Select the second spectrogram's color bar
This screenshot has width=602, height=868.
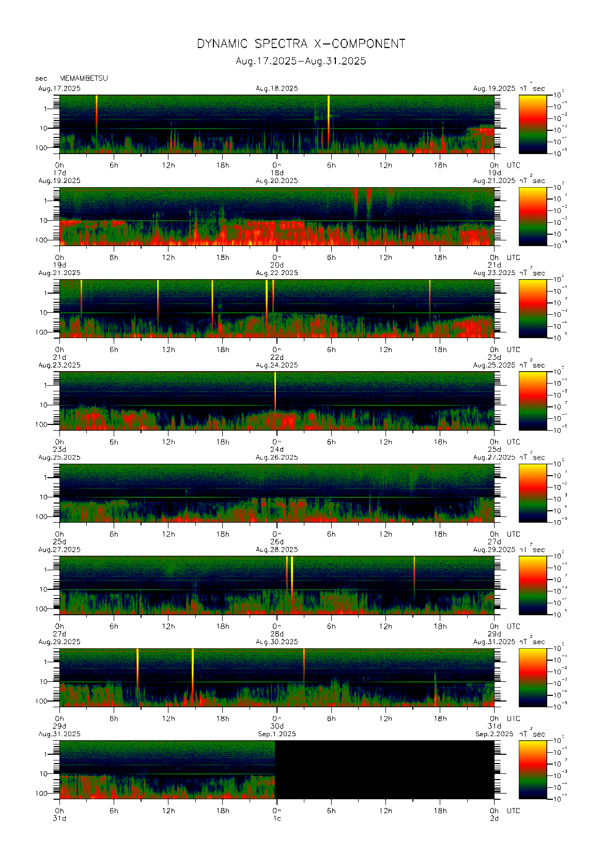(532, 216)
